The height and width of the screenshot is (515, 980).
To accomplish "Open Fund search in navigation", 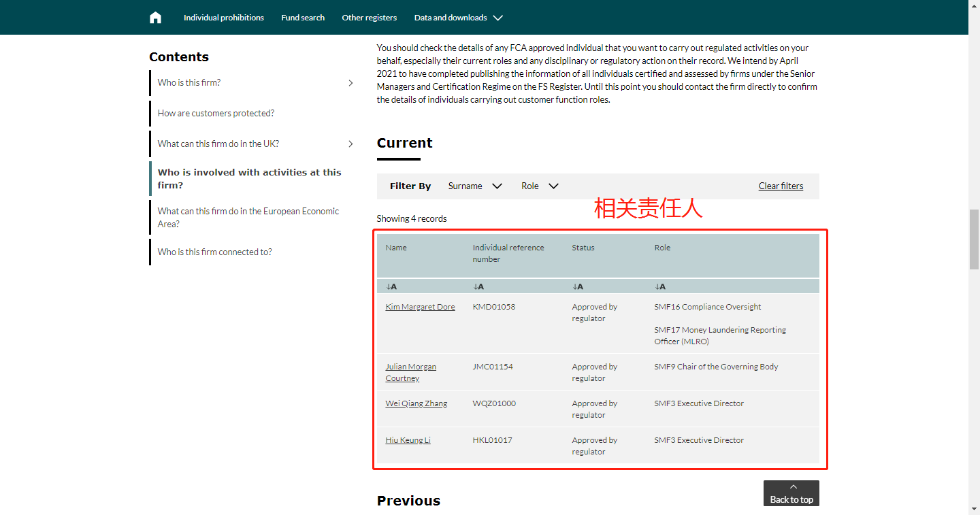I will click(303, 18).
